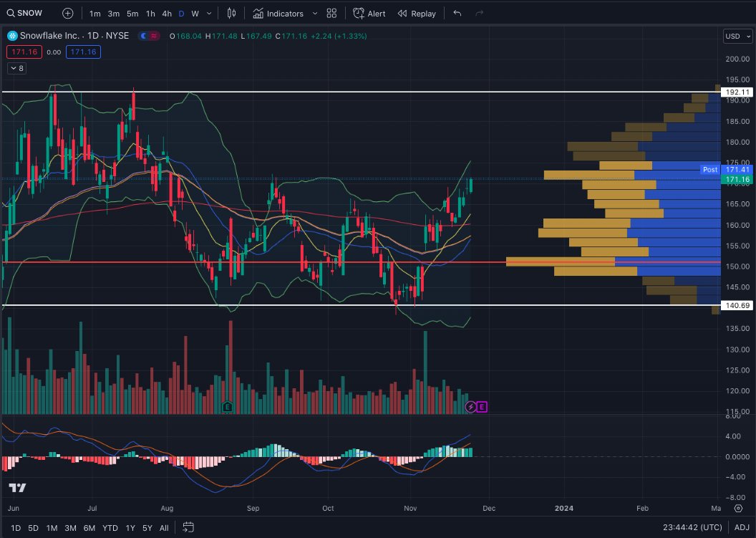This screenshot has width=756, height=538.
Task: Set date range to YTD
Action: [x=110, y=528]
